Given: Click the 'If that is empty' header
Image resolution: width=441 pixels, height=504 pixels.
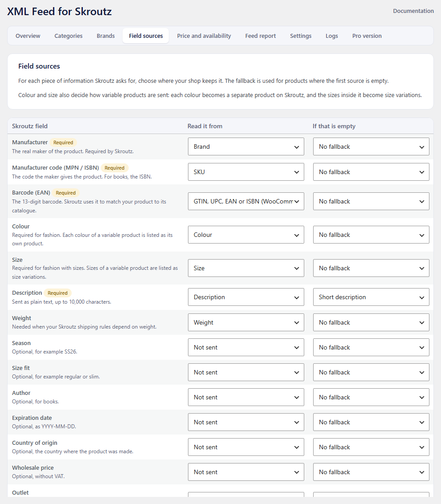Looking at the screenshot, I should pyautogui.click(x=334, y=126).
